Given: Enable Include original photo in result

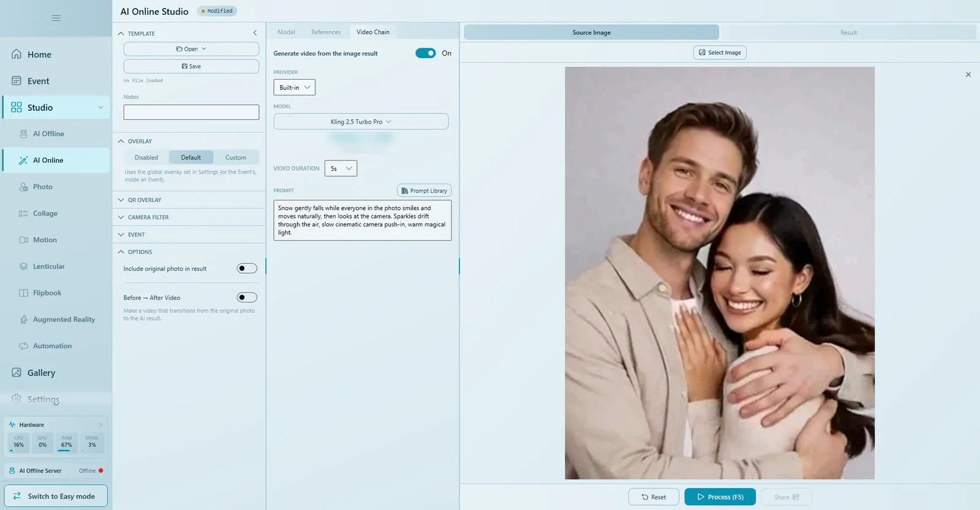Looking at the screenshot, I should point(247,268).
